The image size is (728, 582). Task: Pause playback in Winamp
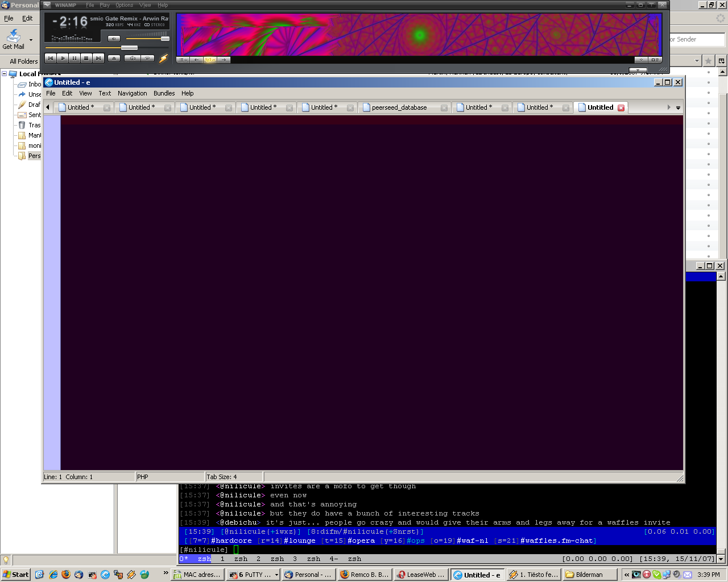tap(75, 58)
